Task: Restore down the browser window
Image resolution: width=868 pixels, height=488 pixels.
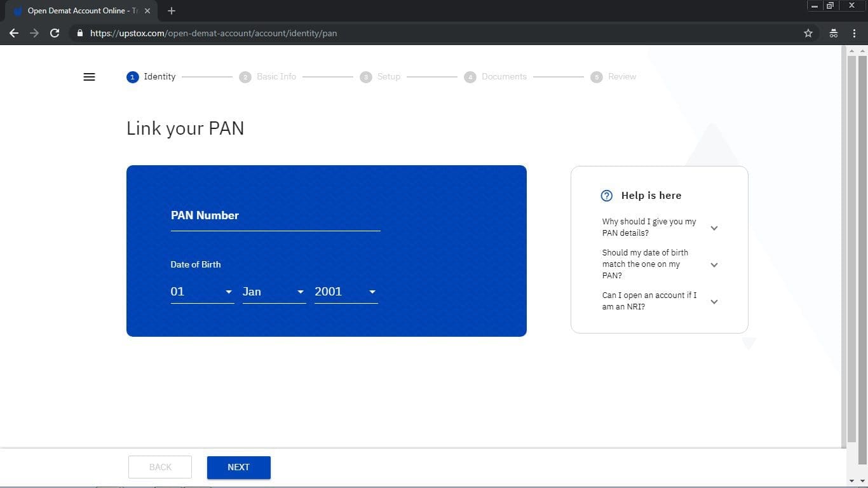Action: pyautogui.click(x=830, y=6)
